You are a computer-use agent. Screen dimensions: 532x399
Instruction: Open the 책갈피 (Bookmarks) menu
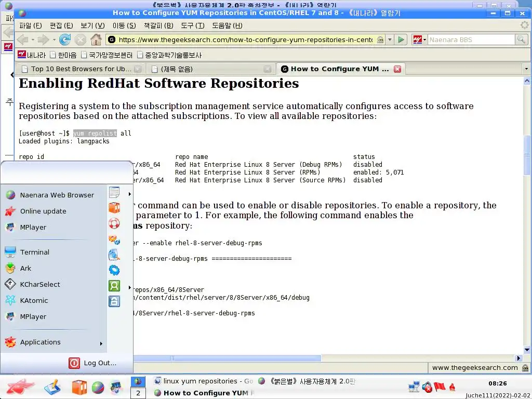(x=158, y=25)
